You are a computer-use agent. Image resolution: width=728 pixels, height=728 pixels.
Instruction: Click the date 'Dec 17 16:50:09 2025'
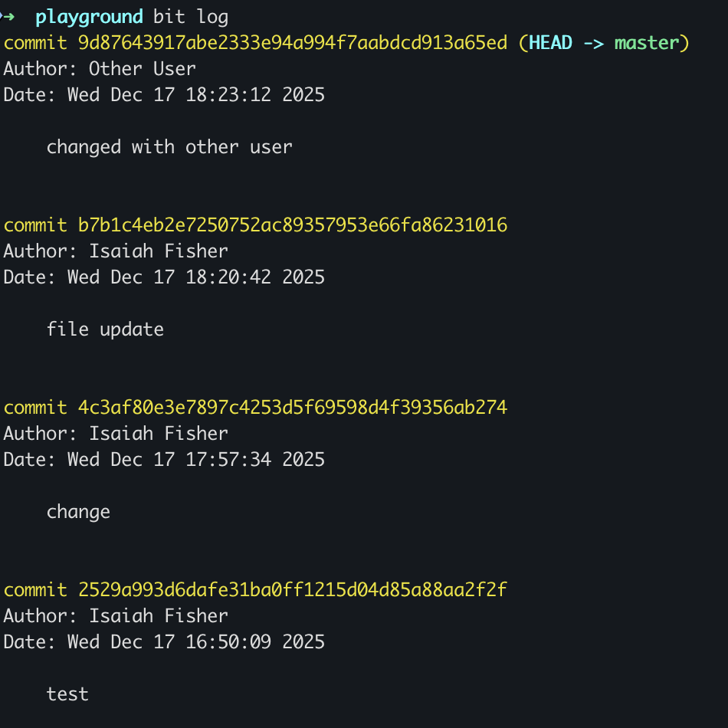(196, 641)
